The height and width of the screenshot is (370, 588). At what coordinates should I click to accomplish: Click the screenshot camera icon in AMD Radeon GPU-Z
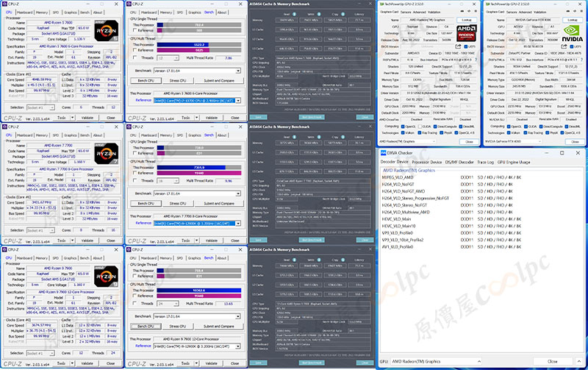(462, 12)
